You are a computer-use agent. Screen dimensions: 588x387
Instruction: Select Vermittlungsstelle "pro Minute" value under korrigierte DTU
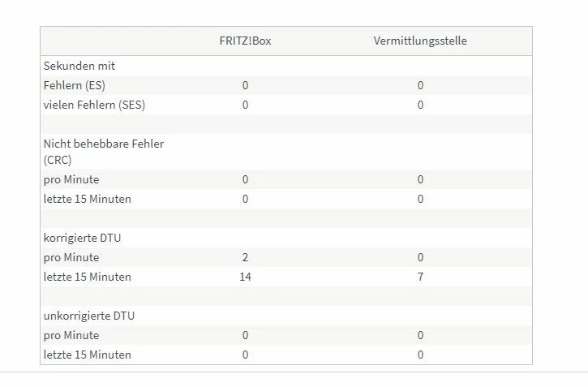coord(420,257)
